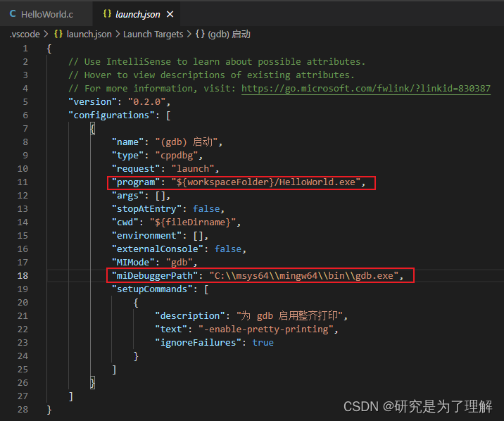The width and height of the screenshot is (504, 421).
Task: Click the "ignoreFailures" key
Action: (198, 343)
